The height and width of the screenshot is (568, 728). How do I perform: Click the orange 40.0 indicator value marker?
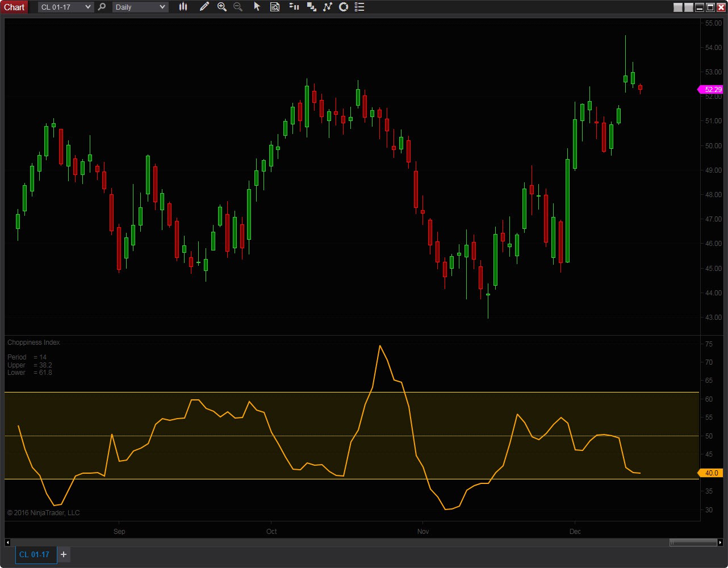(x=711, y=473)
